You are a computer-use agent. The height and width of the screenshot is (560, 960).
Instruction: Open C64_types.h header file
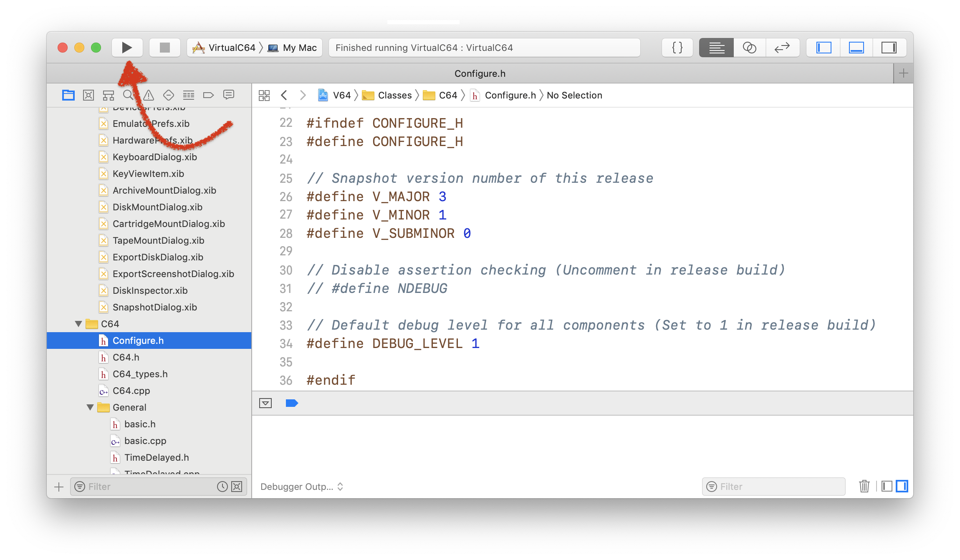(149, 374)
